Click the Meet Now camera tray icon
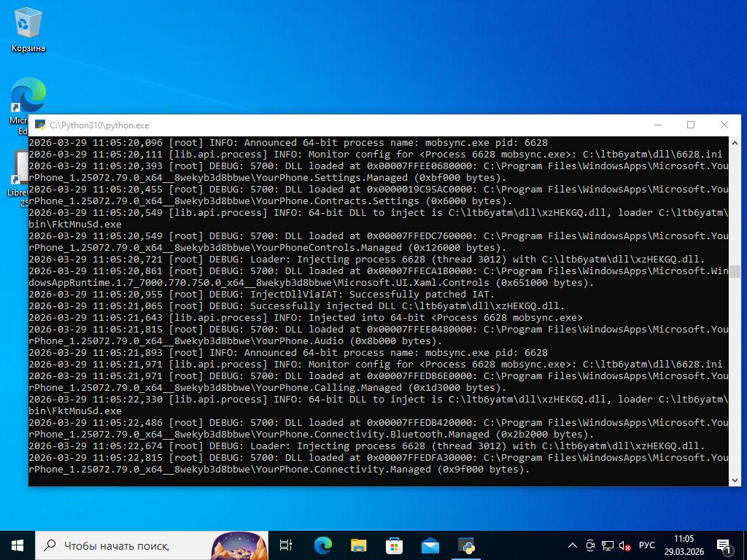 590,545
